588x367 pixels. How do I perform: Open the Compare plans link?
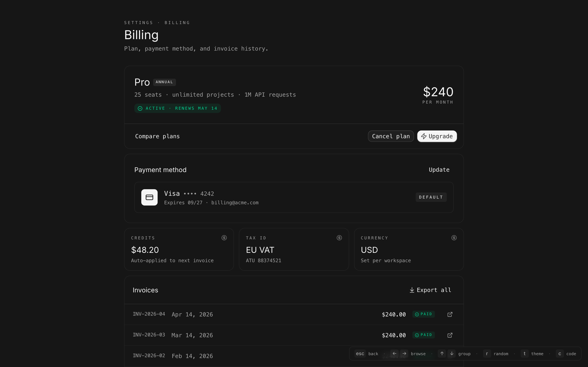157,136
